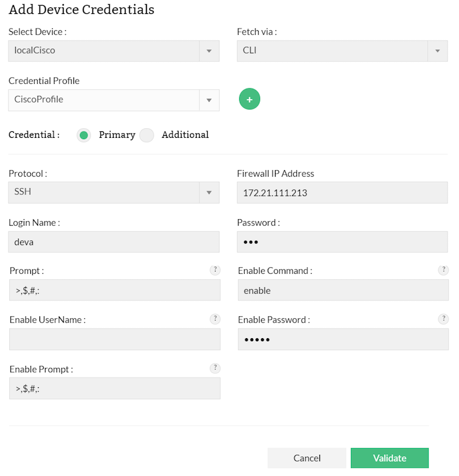Select the Primary credential radio button
This screenshot has width=459, height=476.
tap(84, 135)
